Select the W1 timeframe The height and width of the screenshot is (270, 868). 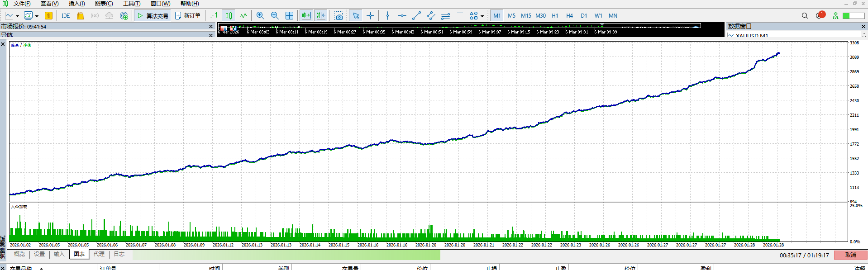(598, 16)
